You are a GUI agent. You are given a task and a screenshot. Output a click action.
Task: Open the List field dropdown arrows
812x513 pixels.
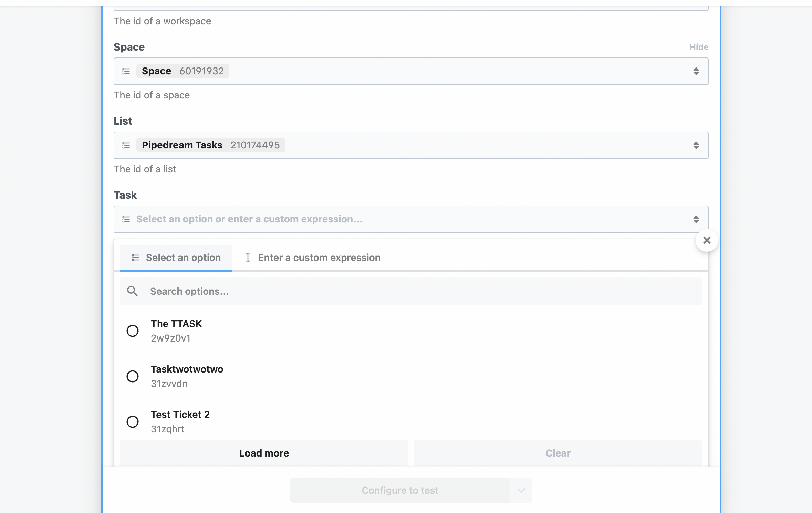[x=696, y=145]
